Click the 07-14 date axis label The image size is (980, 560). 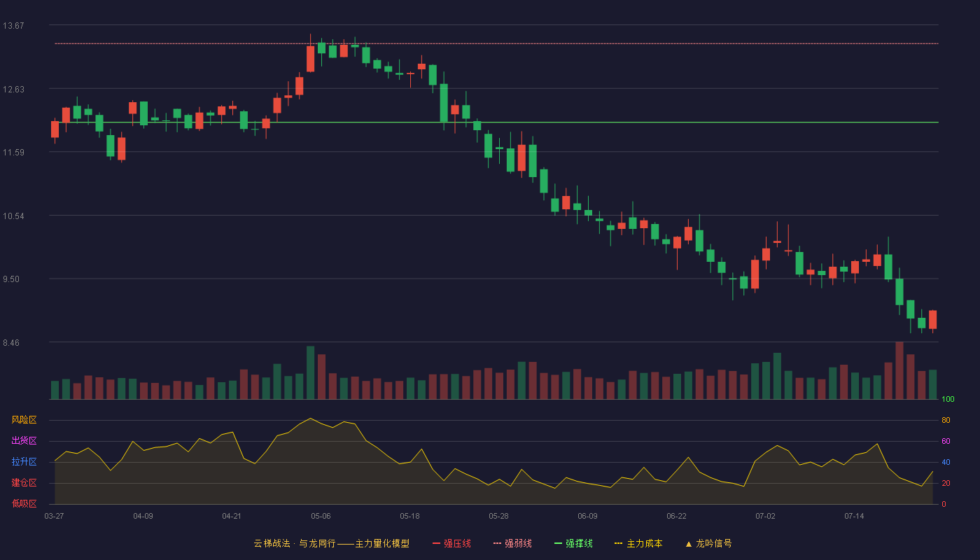click(854, 517)
